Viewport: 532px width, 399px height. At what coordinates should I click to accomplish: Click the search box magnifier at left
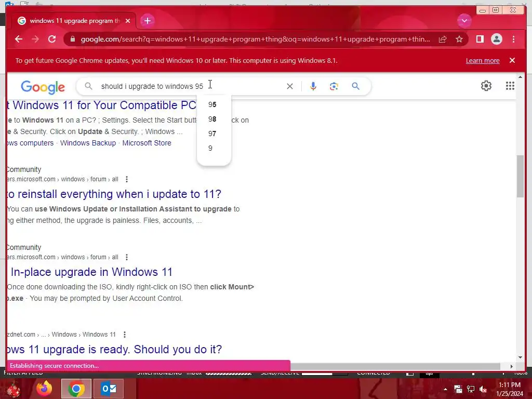point(88,86)
